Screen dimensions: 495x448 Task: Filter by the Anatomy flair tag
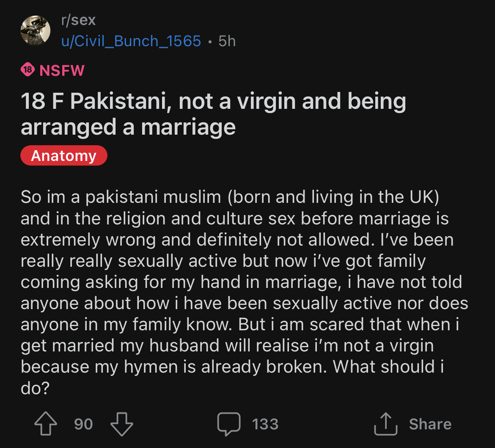tap(63, 156)
